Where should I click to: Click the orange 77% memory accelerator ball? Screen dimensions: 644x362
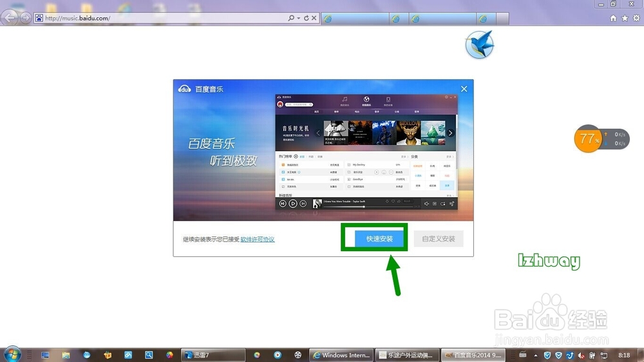tap(588, 139)
